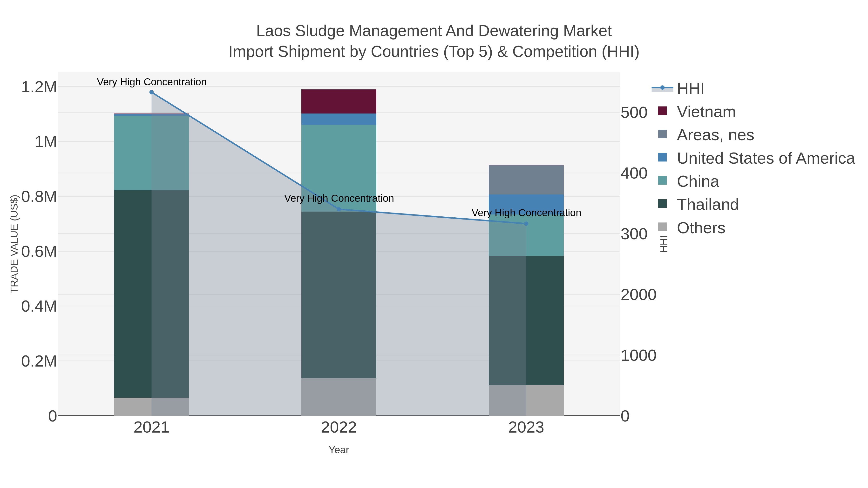
Task: Click the rotated HHI right axis title
Action: pos(664,244)
